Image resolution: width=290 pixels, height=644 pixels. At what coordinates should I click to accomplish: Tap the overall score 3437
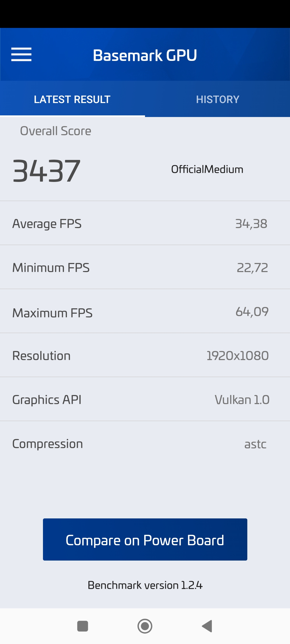pyautogui.click(x=46, y=171)
